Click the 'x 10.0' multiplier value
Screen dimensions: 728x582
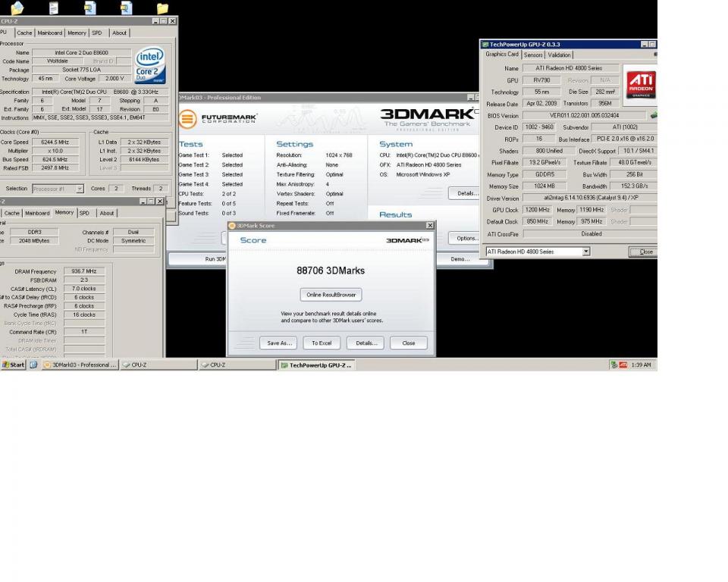pyautogui.click(x=55, y=151)
